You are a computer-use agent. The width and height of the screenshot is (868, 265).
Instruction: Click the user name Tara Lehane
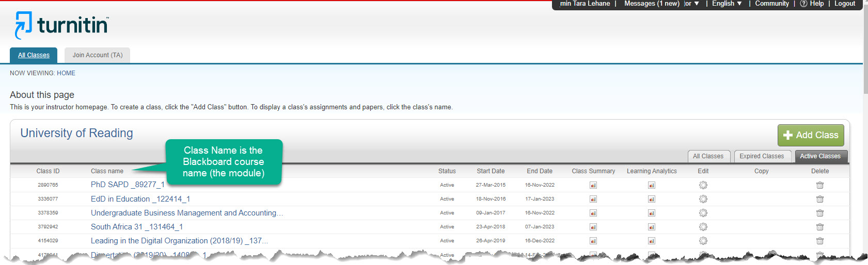click(x=592, y=4)
